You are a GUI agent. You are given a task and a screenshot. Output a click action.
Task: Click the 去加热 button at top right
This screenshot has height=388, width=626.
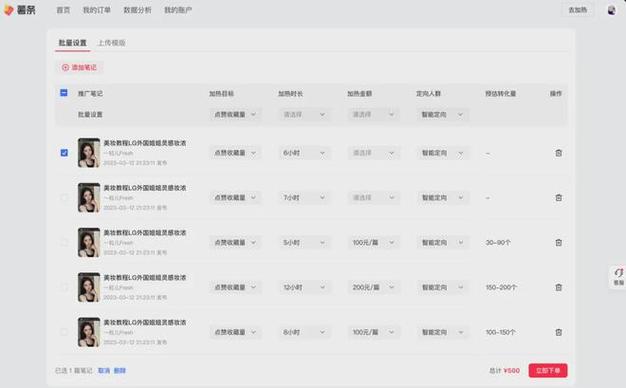(578, 10)
